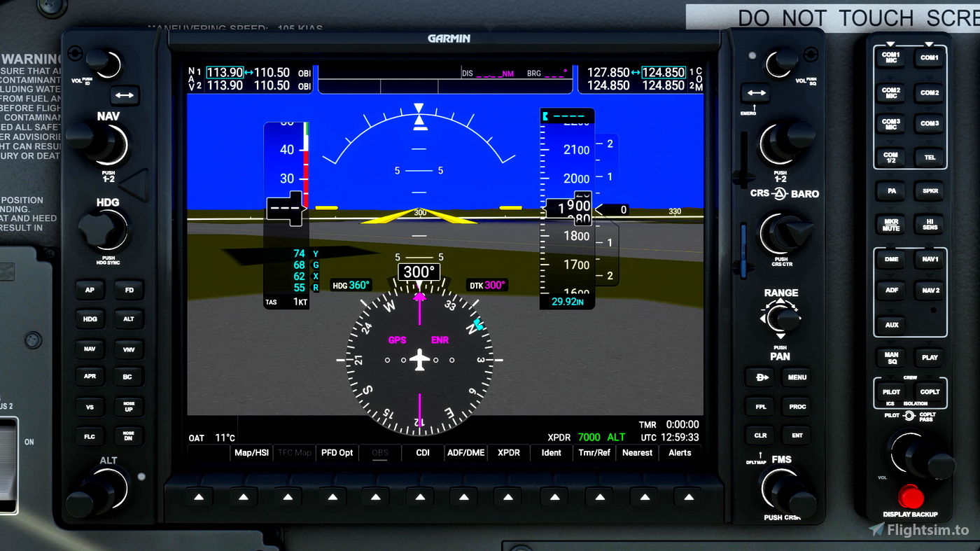Select the Alerts softkey label

[x=680, y=453]
